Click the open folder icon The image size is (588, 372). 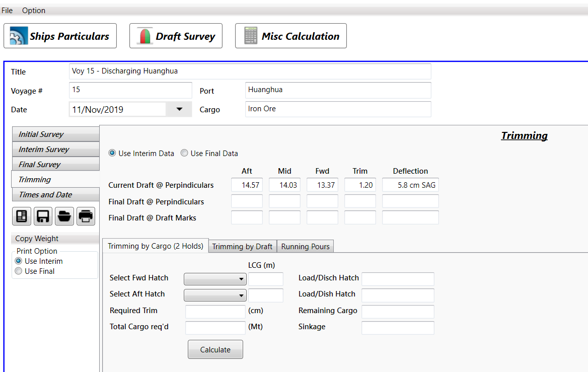click(64, 216)
